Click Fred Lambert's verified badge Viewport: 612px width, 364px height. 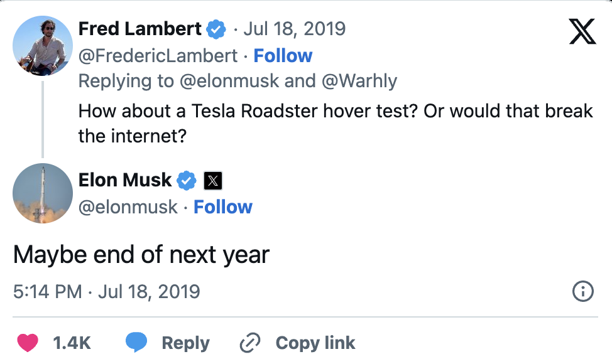click(x=217, y=29)
